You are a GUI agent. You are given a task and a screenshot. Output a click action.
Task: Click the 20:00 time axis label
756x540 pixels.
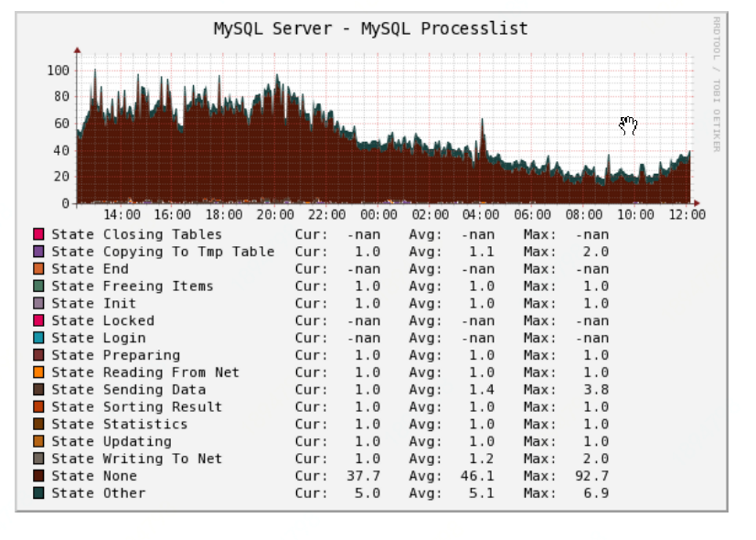coord(276,214)
